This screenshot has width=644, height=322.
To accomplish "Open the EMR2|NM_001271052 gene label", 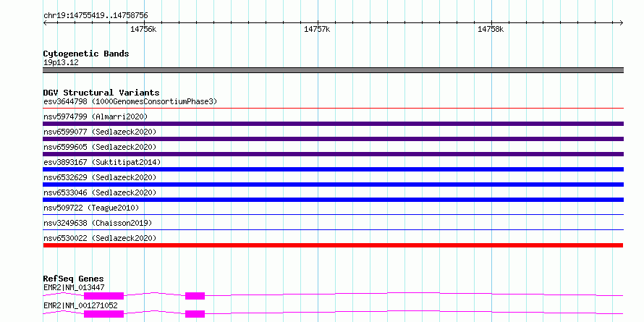I will pos(80,305).
